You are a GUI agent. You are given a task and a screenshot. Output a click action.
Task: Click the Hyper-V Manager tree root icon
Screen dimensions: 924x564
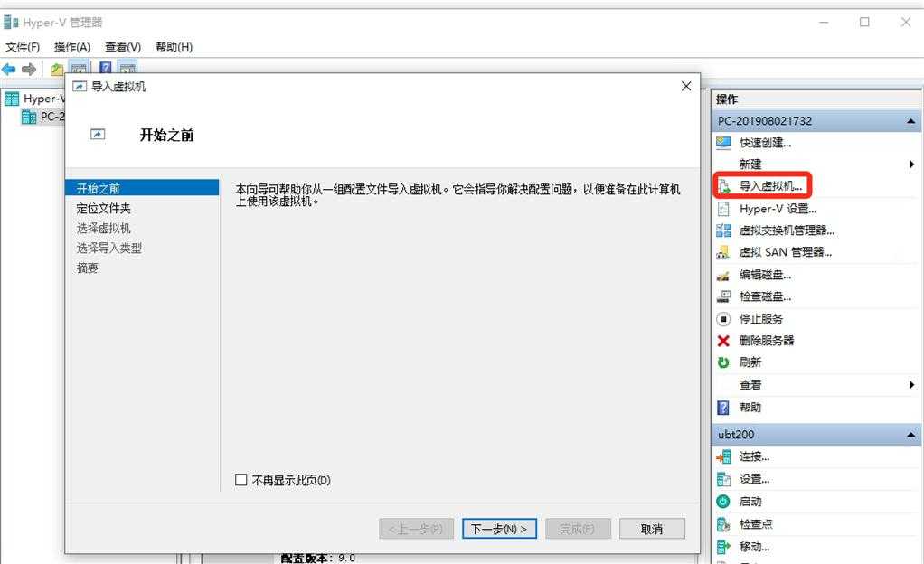point(12,99)
